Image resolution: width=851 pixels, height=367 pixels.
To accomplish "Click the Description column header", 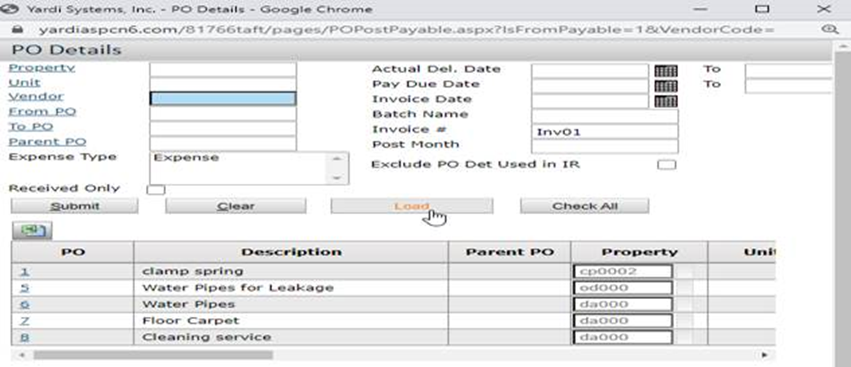I will 291,252.
